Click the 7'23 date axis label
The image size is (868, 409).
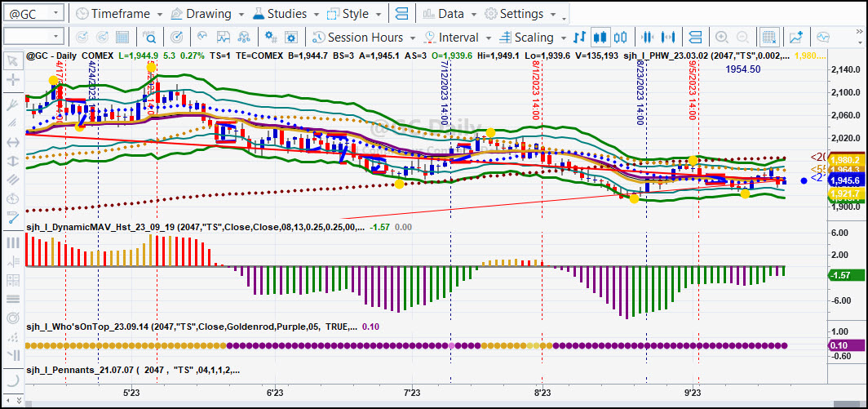(x=411, y=393)
